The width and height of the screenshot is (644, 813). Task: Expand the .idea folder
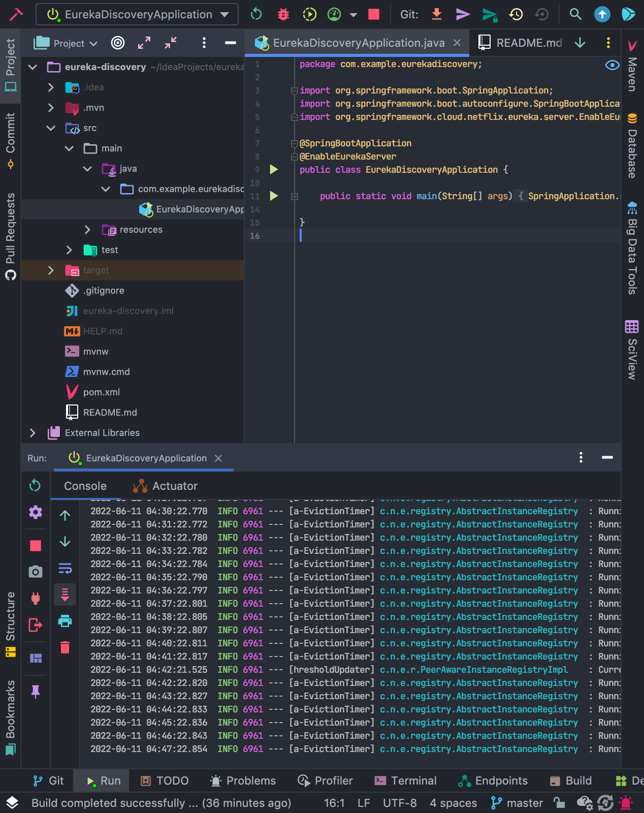coord(51,87)
